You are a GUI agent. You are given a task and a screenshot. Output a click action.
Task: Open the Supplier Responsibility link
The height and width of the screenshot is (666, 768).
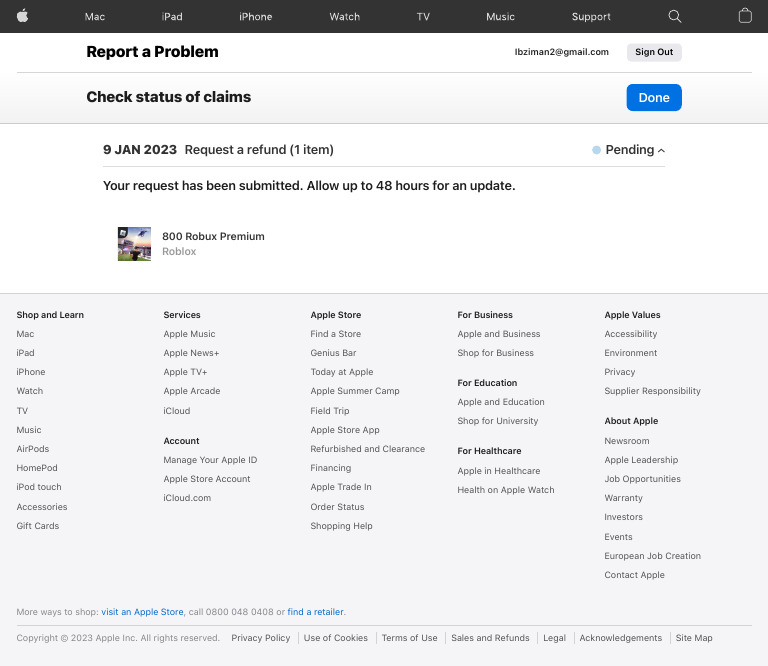click(652, 391)
